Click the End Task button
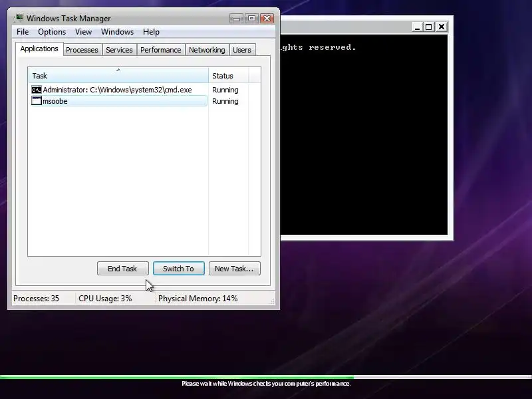The image size is (532, 399). pyautogui.click(x=123, y=269)
